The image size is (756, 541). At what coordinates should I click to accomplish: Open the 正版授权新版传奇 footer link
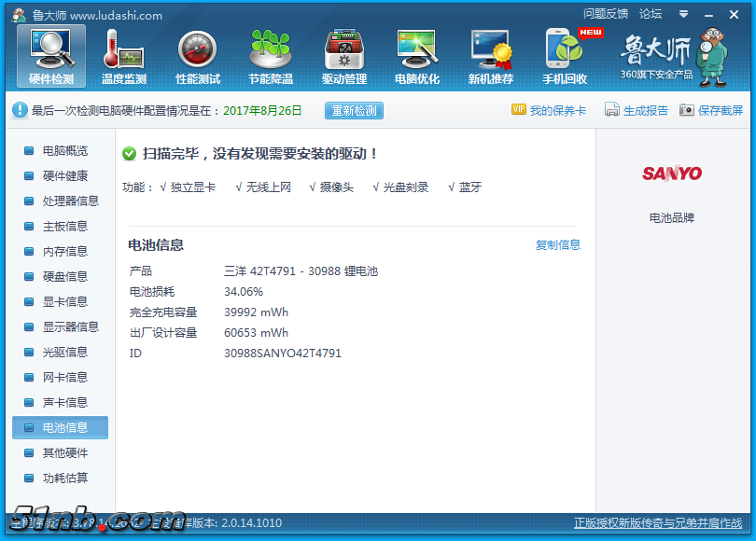658,522
